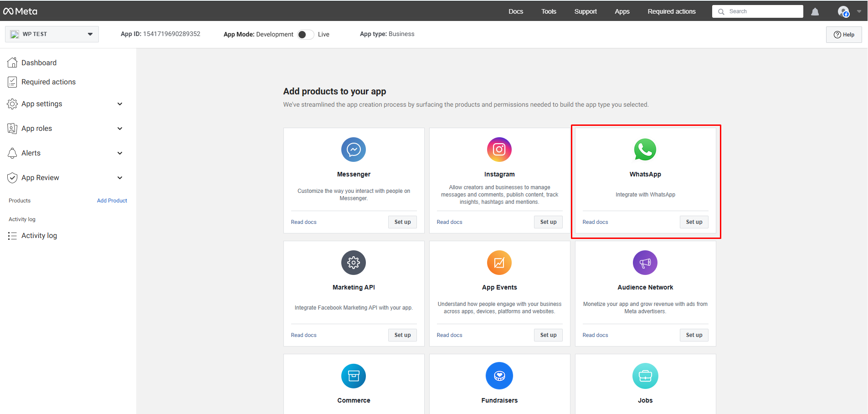Open the Dashboard sidebar item

pos(39,62)
